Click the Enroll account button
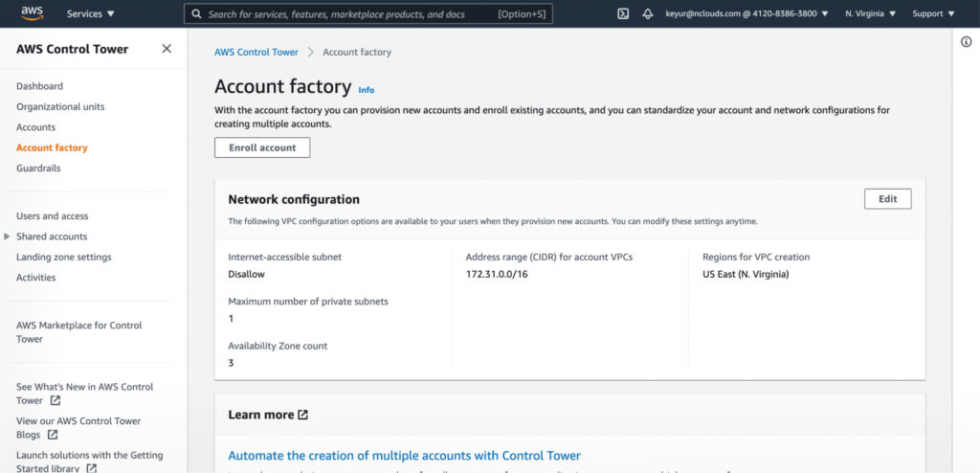The height and width of the screenshot is (473, 980). click(x=262, y=147)
